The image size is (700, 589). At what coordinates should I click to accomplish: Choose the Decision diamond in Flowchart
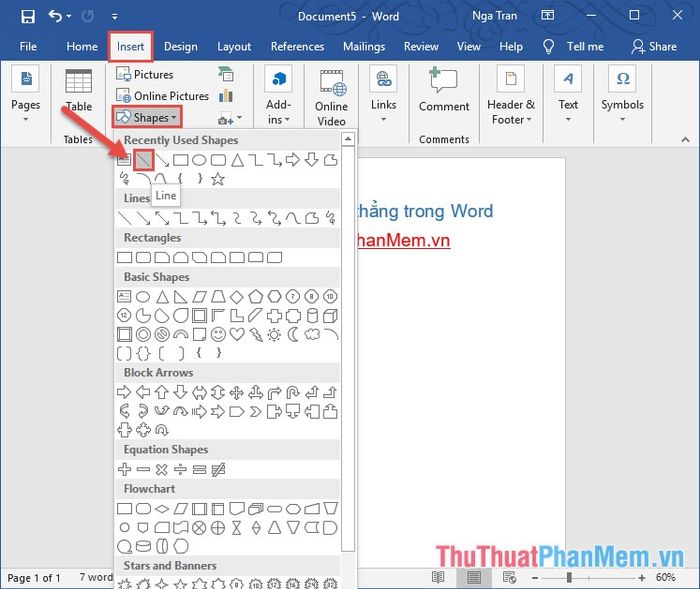point(162,509)
